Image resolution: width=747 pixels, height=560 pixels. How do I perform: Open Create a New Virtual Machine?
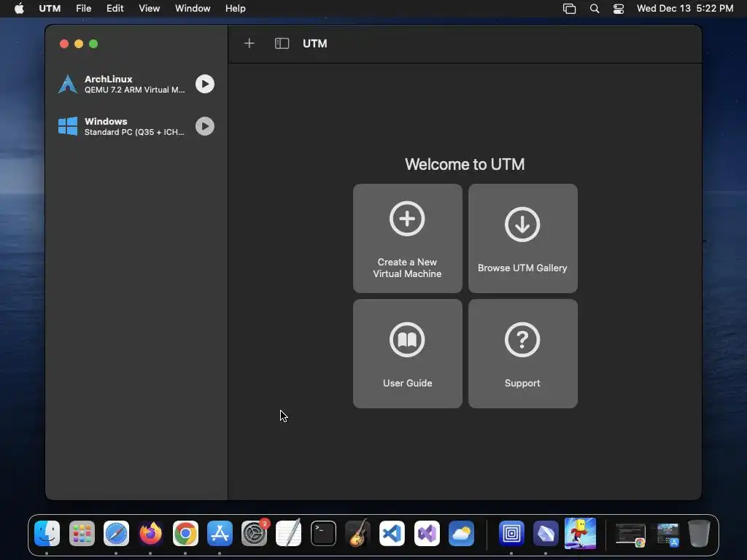[x=407, y=238]
